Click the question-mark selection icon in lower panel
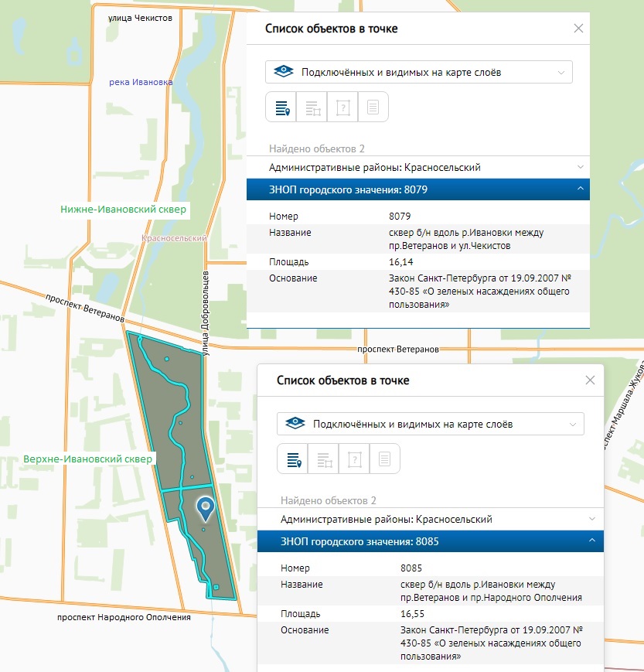 point(354,459)
